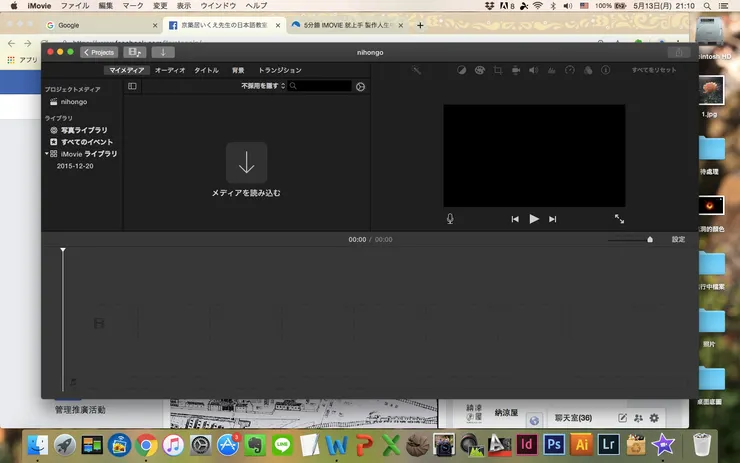Launch Lightroom from the dock
The image size is (740, 463).
tap(608, 445)
